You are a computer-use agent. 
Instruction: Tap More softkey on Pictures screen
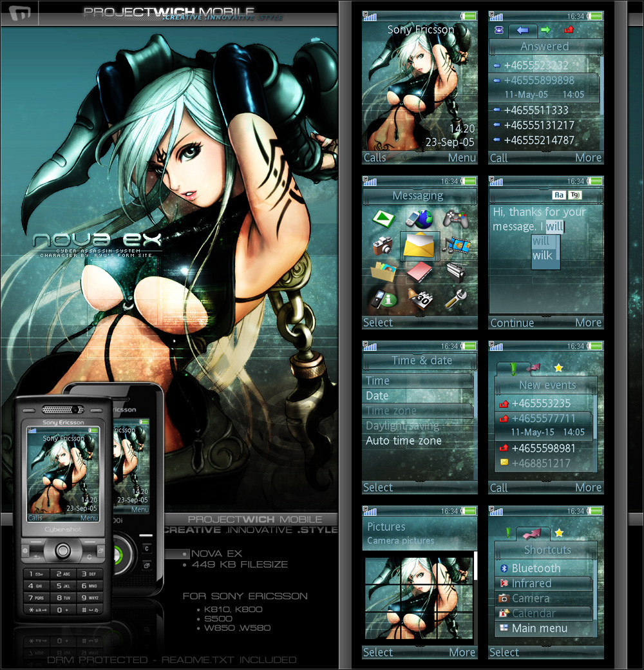[462, 653]
